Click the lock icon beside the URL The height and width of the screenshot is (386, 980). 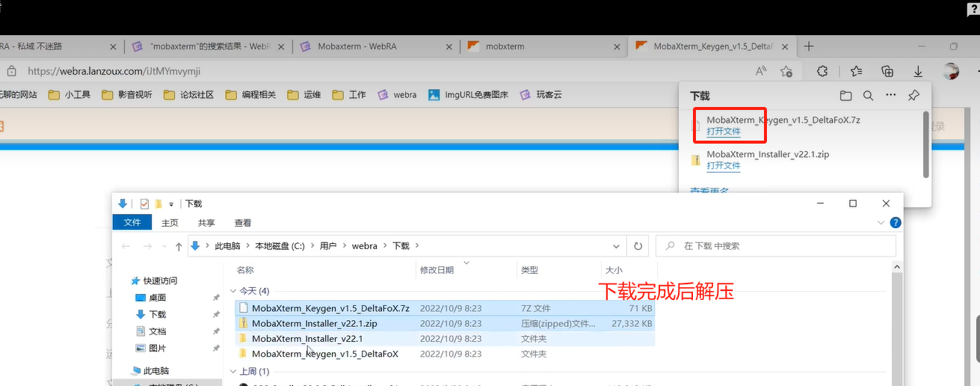[11, 71]
